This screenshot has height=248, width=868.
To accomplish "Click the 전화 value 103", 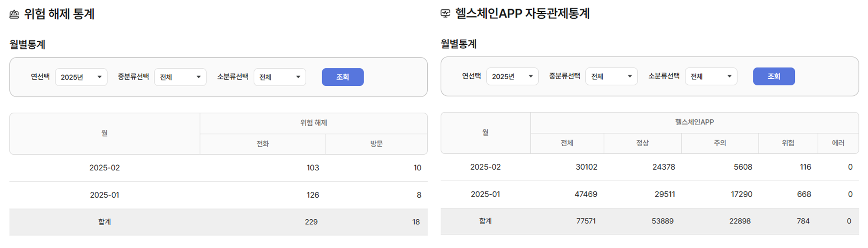I will [313, 168].
